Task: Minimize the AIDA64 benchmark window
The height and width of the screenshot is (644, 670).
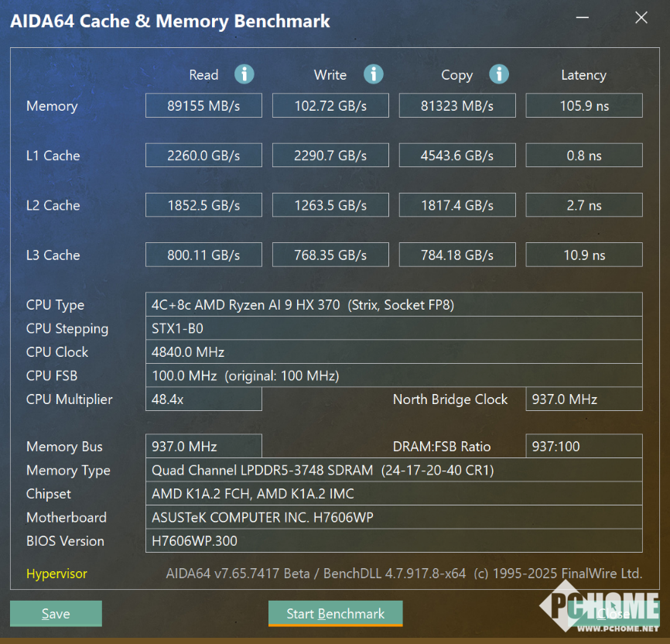Action: (x=583, y=18)
